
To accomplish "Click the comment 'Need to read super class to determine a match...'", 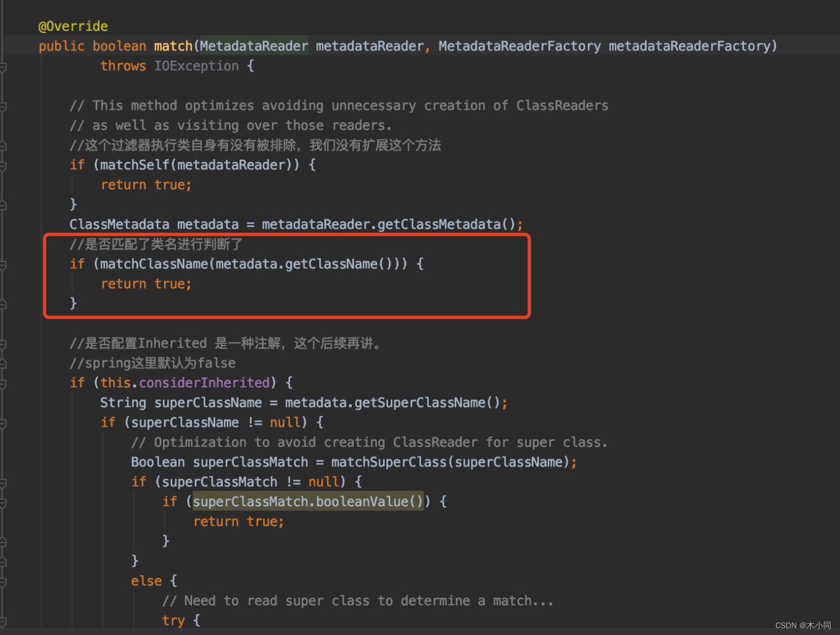I will (x=358, y=601).
